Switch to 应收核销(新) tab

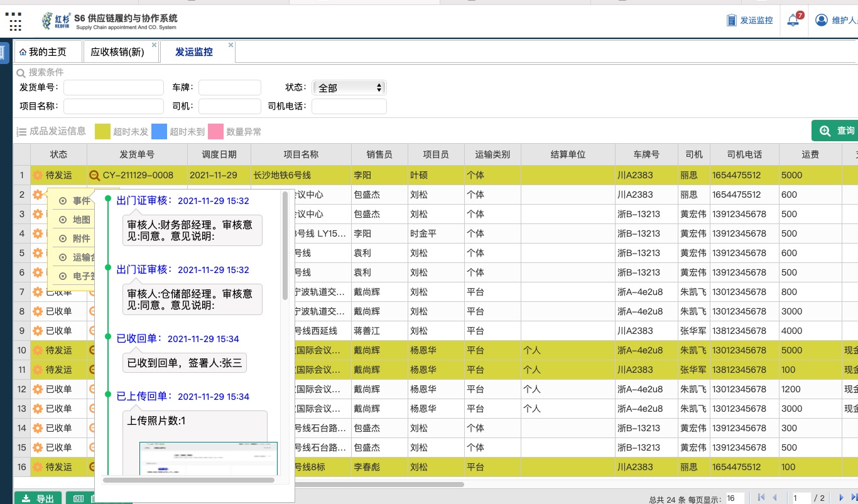click(117, 52)
